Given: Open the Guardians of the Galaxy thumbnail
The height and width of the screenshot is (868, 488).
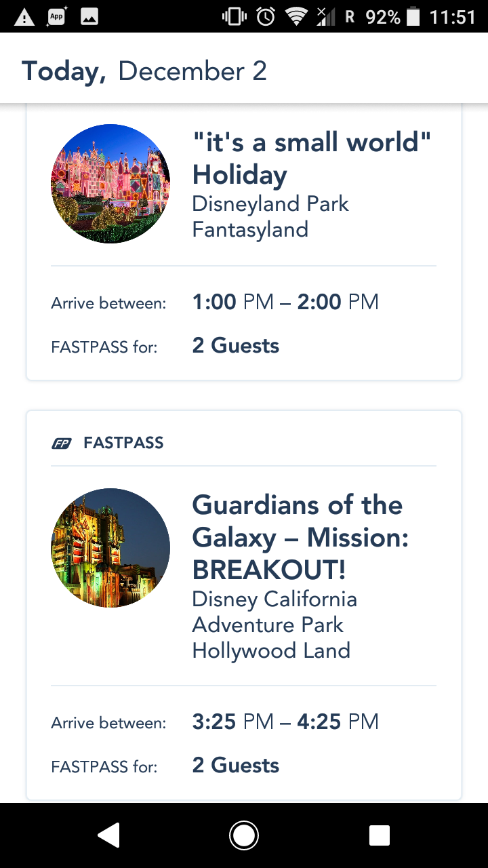Looking at the screenshot, I should 110,548.
